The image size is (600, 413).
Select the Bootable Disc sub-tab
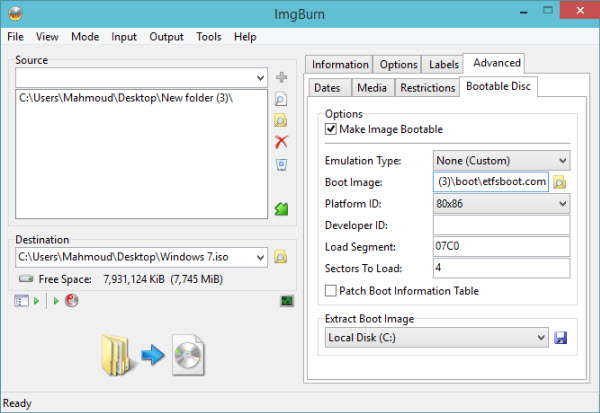tap(498, 86)
